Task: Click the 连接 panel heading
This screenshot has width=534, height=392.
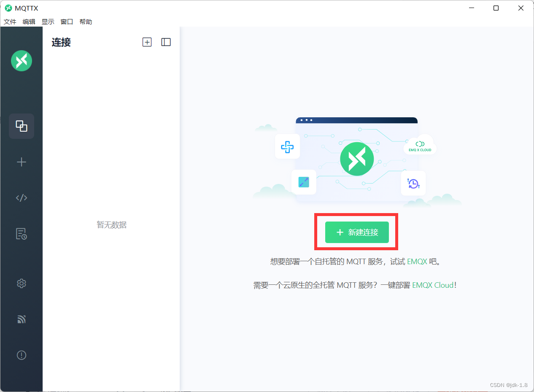Action: click(61, 42)
